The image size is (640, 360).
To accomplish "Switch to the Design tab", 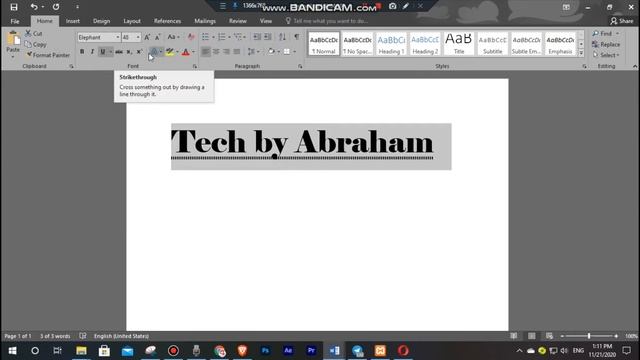I will pyautogui.click(x=101, y=21).
